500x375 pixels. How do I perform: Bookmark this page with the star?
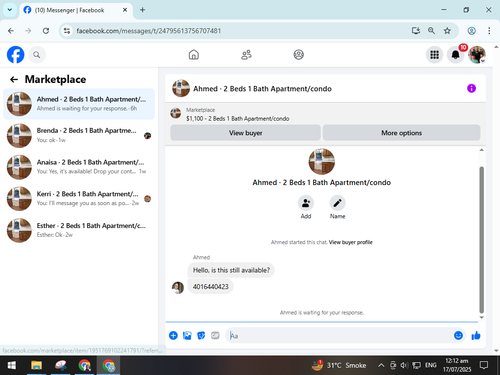(x=447, y=31)
